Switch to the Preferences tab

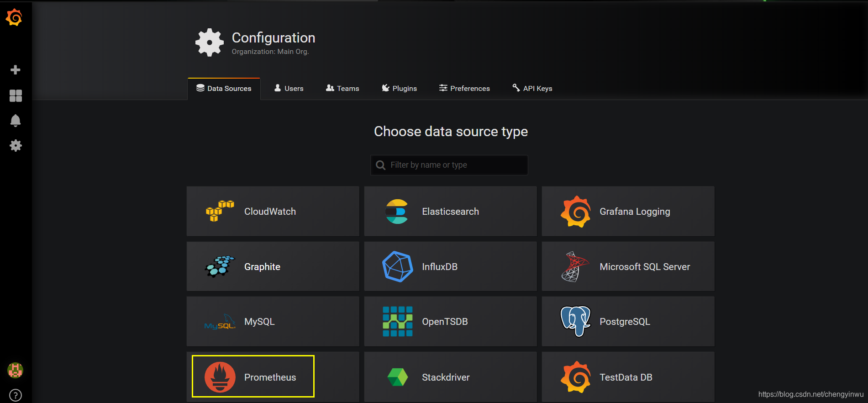click(x=464, y=89)
